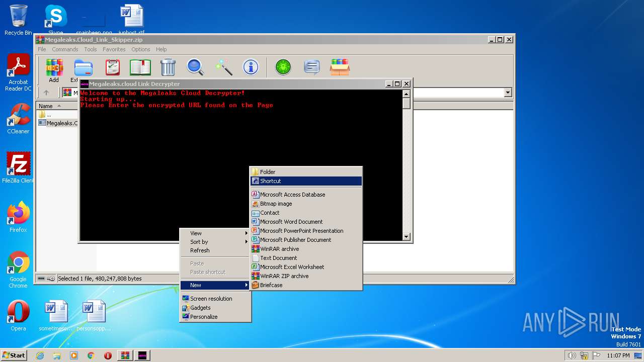The height and width of the screenshot is (362, 644).
Task: Open the Opera desktop icon
Action: [18, 316]
